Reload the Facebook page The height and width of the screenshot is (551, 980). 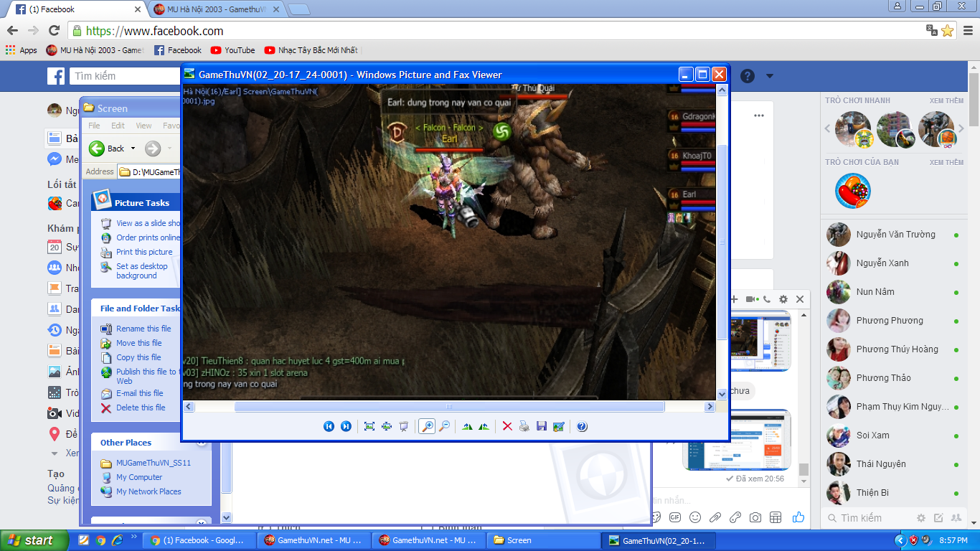pos(54,31)
